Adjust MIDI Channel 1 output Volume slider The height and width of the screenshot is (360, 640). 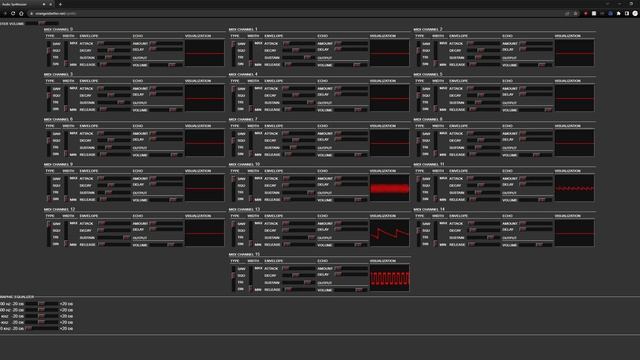351,65
